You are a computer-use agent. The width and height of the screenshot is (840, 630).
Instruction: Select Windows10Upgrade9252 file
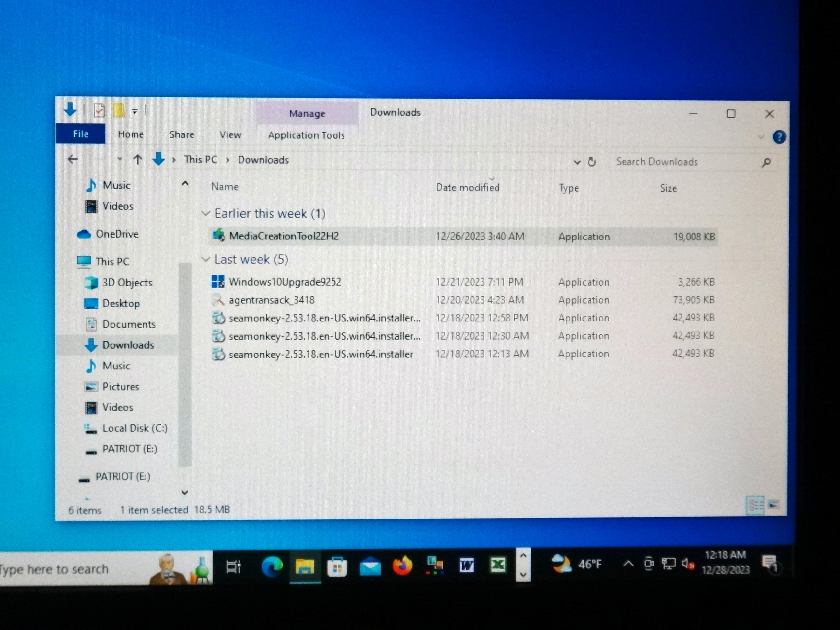click(463, 282)
